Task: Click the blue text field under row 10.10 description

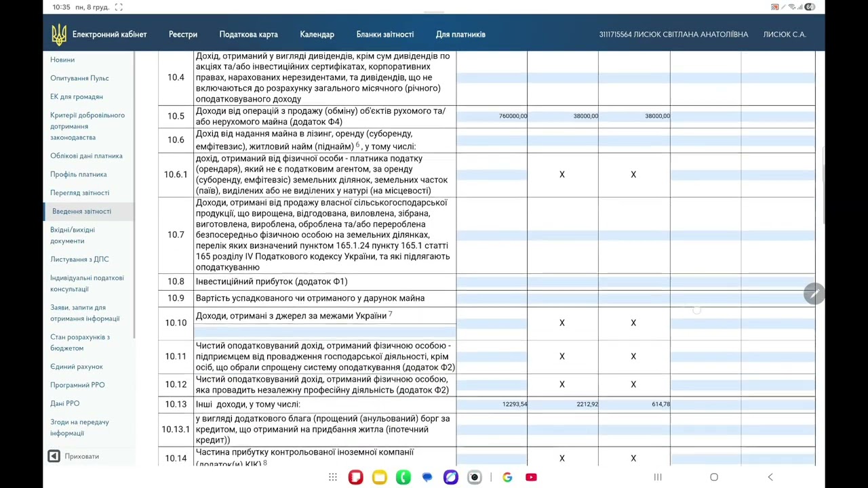Action: coord(325,331)
